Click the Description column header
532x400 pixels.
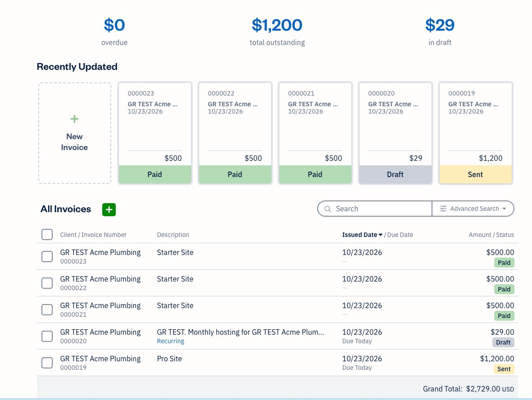click(x=173, y=235)
